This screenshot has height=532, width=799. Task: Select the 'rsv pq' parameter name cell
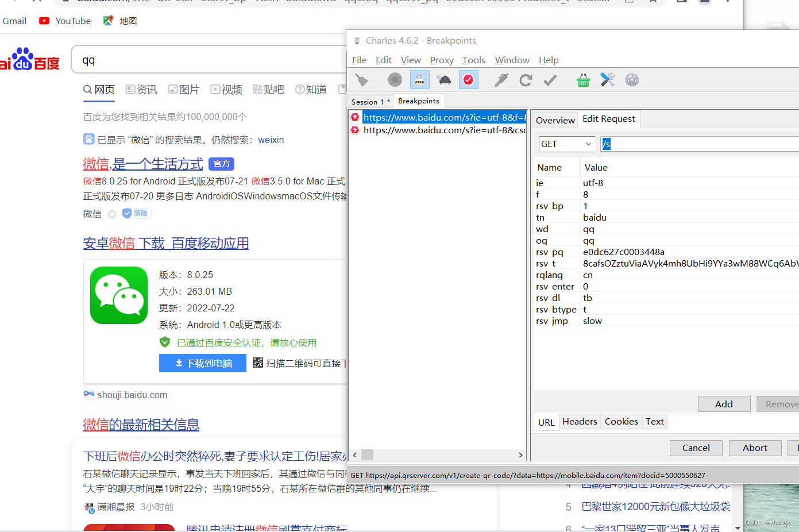point(557,252)
